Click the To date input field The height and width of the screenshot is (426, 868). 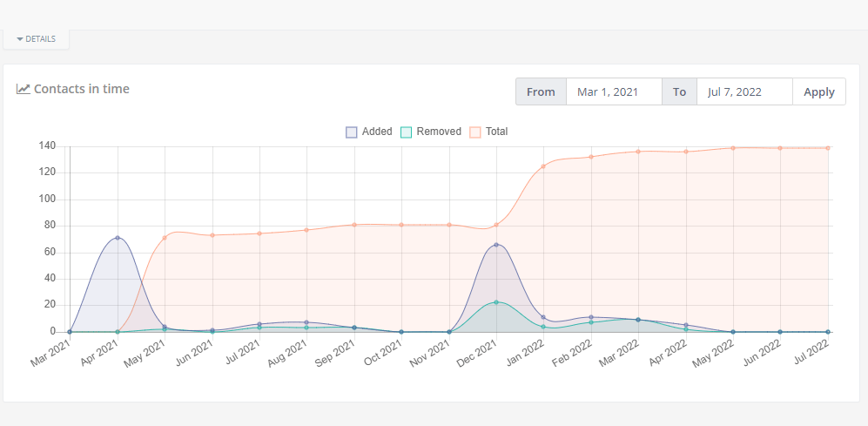click(744, 91)
